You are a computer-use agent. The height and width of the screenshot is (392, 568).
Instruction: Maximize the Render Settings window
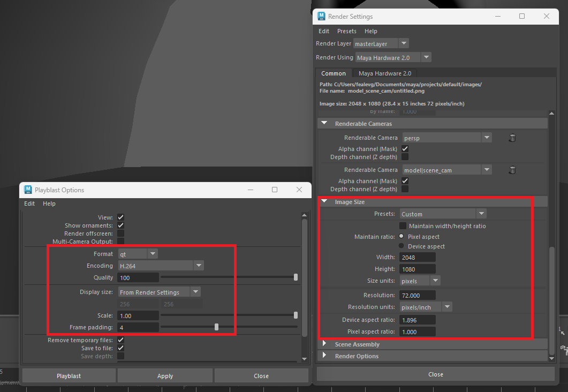click(x=522, y=17)
